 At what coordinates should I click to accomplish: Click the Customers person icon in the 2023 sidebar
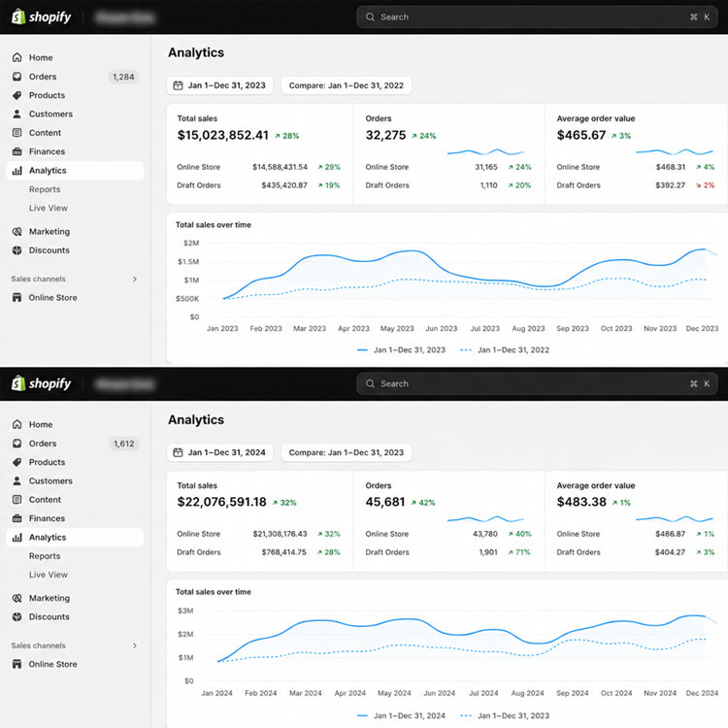pyautogui.click(x=17, y=114)
